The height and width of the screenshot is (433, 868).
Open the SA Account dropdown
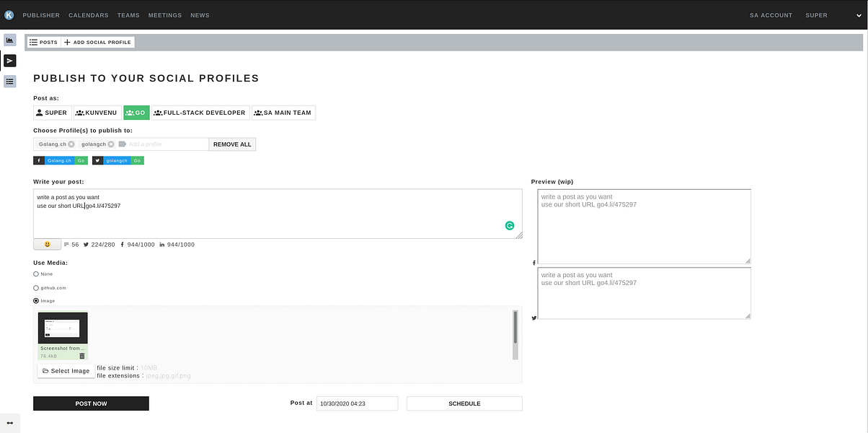(771, 15)
